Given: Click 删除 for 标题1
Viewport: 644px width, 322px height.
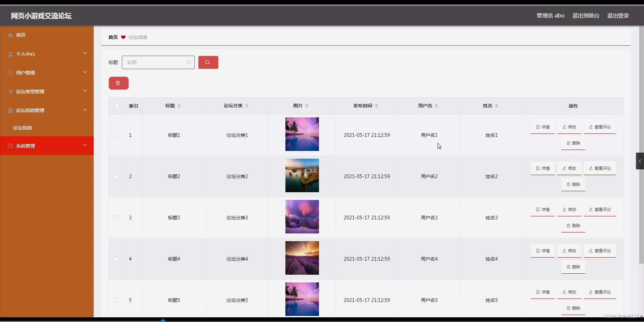Looking at the screenshot, I should [573, 143].
